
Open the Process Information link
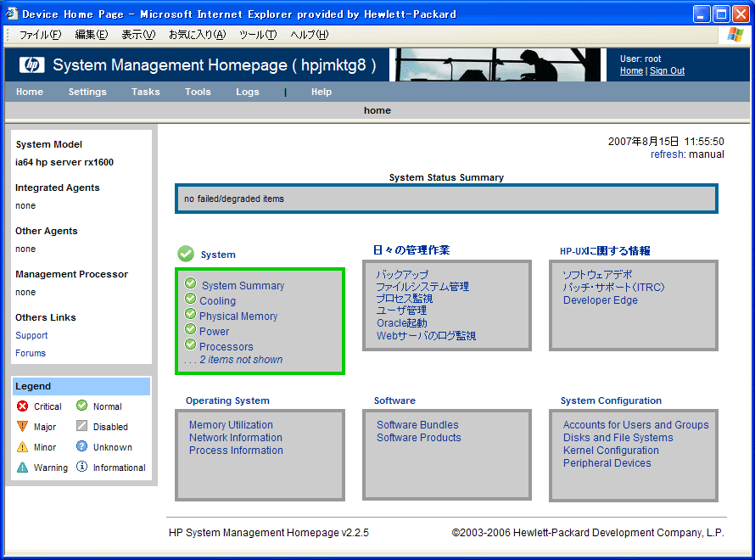[236, 451]
